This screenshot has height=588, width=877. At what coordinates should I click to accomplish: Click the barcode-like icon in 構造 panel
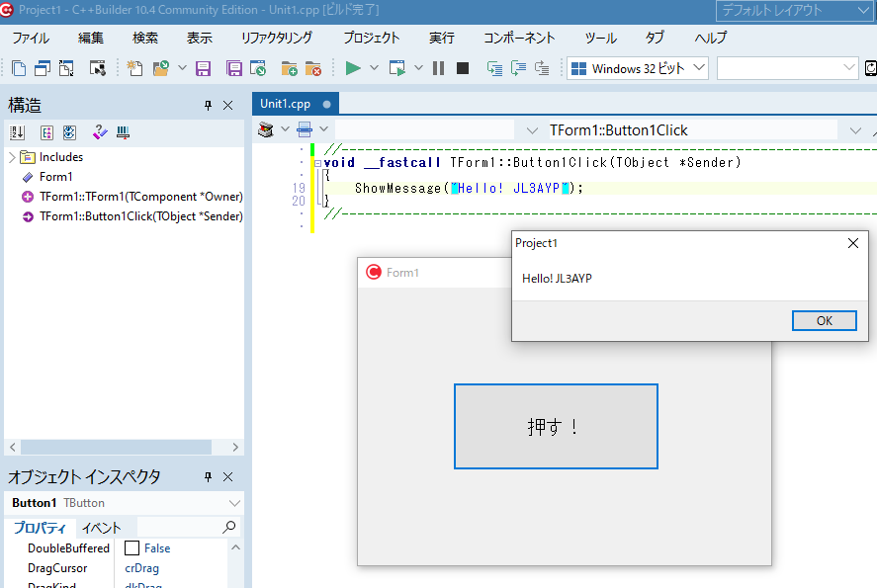point(123,132)
